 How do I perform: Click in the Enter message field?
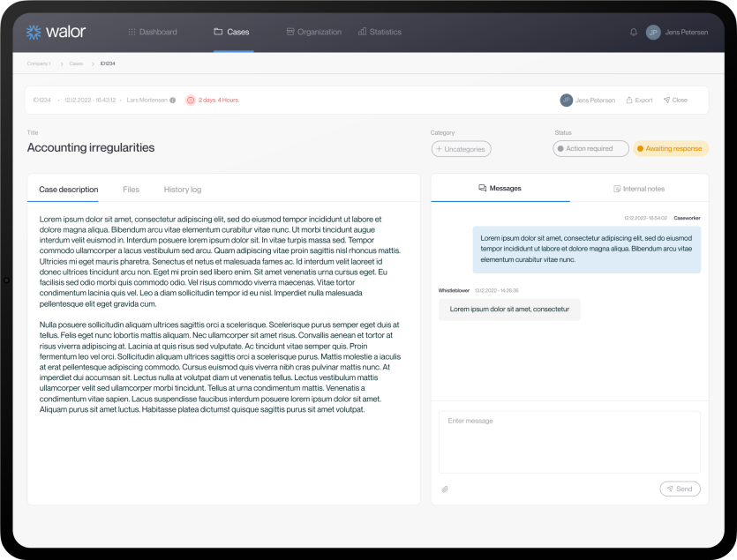569,442
